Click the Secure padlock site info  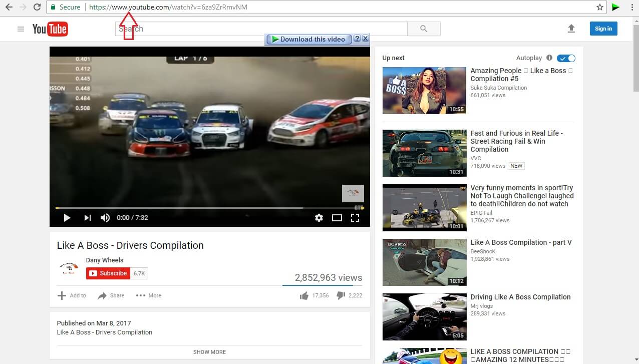pyautogui.click(x=65, y=7)
